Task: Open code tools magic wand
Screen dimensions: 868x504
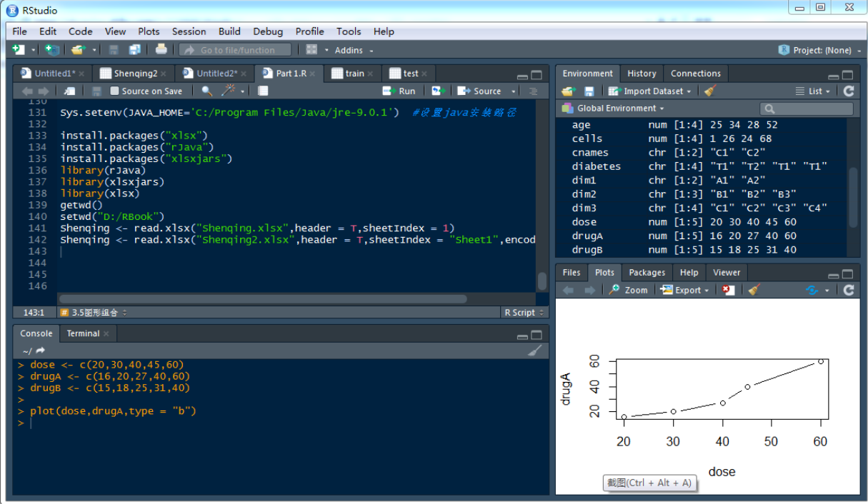Action: tap(229, 90)
